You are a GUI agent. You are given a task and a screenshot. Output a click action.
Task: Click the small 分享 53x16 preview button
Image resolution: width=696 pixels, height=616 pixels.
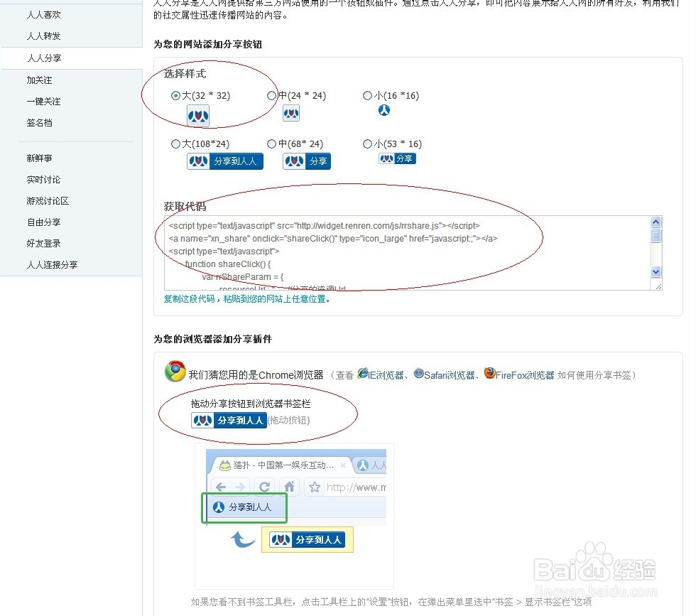[x=397, y=158]
